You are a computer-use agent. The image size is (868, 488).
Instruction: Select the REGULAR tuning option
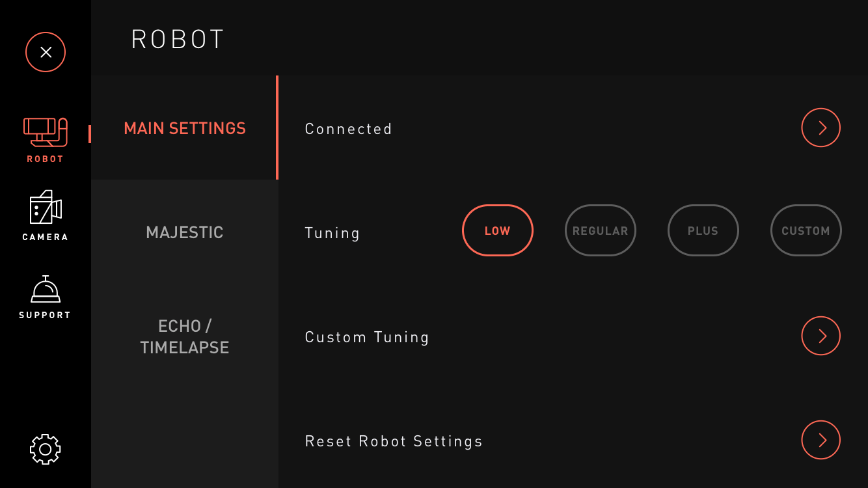tap(601, 230)
